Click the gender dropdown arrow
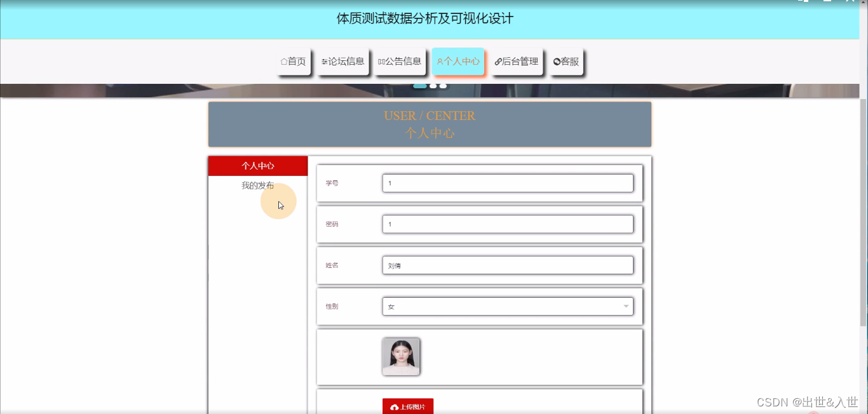The image size is (868, 414). (x=626, y=307)
